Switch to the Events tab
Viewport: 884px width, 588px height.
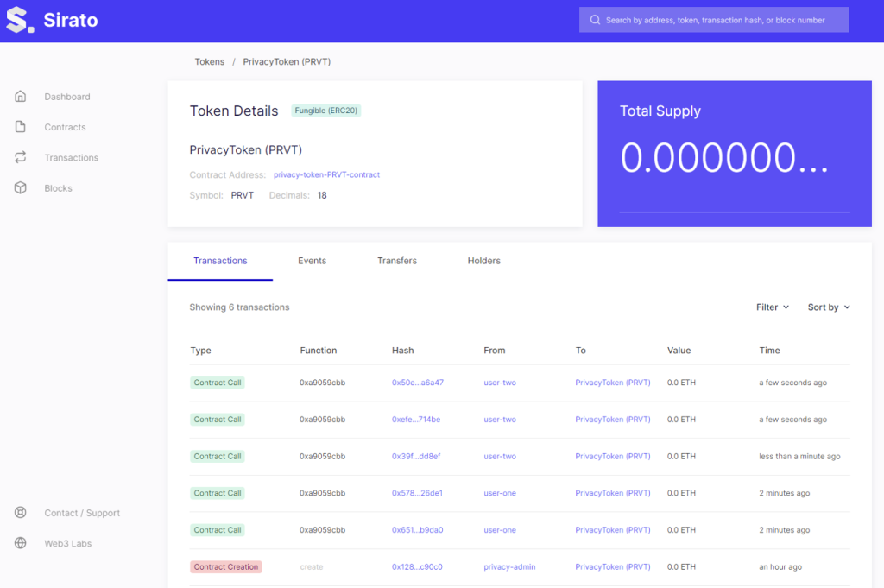[x=312, y=261]
